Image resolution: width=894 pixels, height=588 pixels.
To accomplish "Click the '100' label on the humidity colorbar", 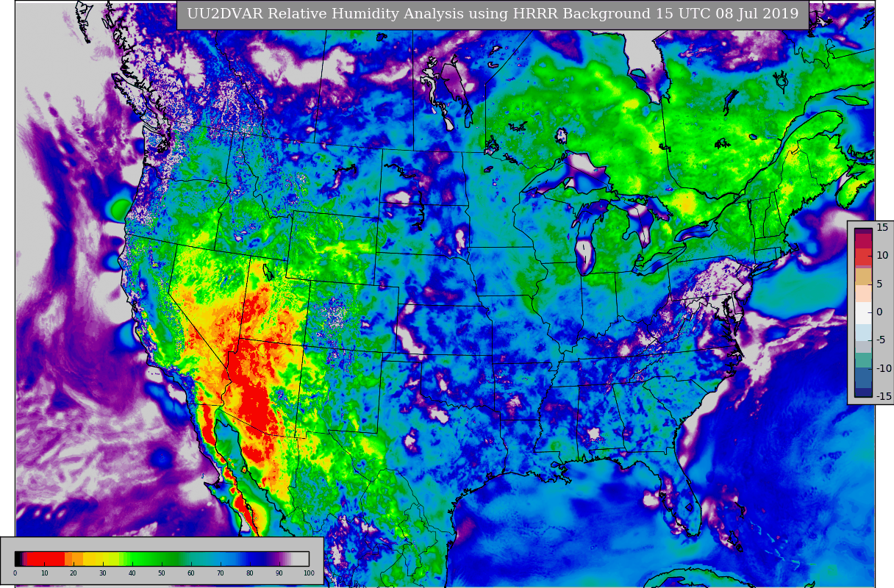I will point(309,573).
